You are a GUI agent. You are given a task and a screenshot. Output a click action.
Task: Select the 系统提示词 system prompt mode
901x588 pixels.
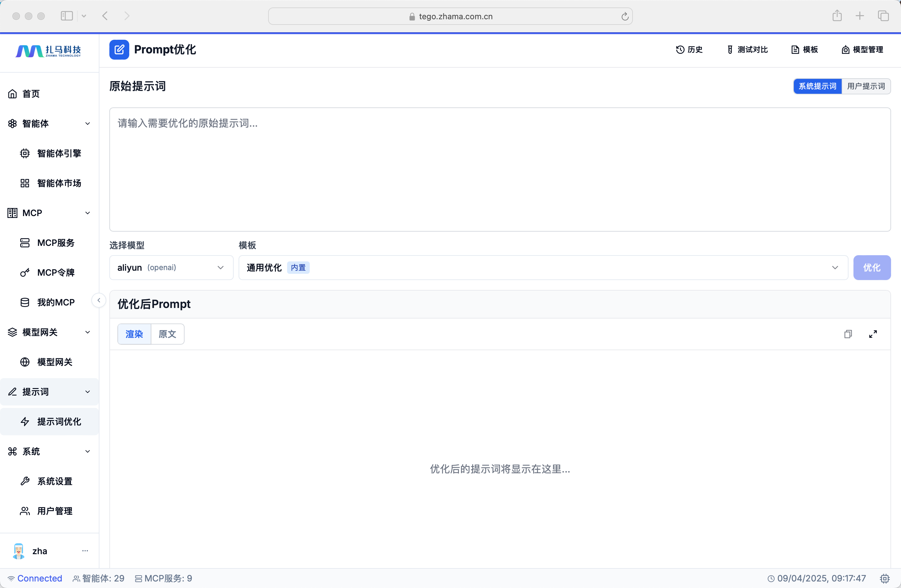tap(817, 86)
